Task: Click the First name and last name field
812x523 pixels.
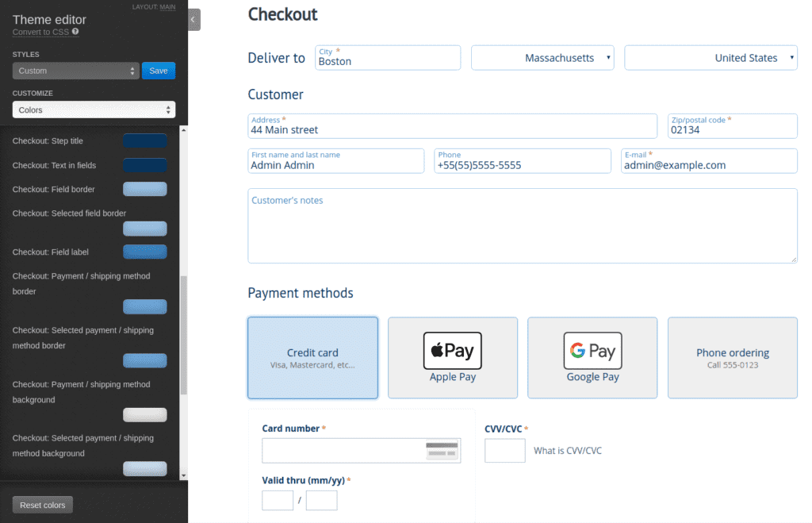Action: click(x=336, y=160)
